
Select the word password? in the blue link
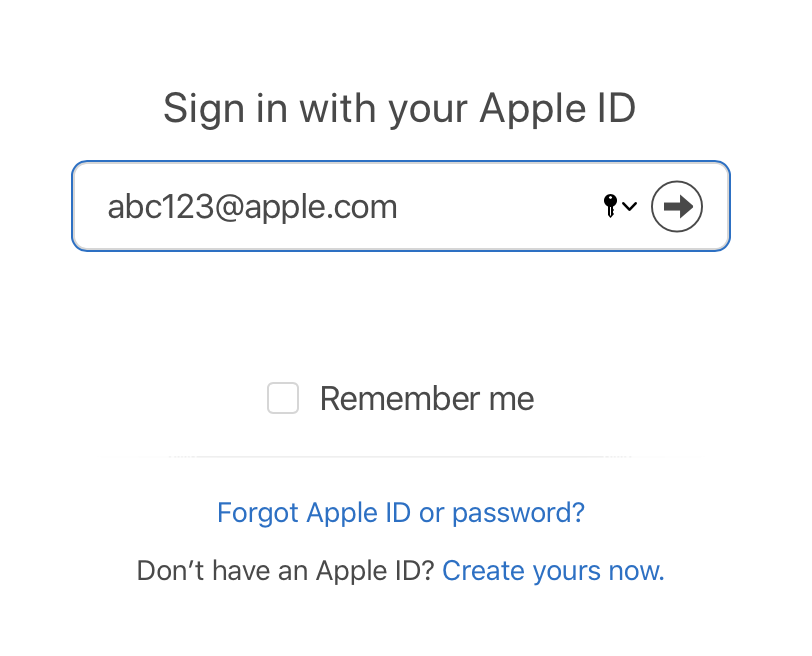pos(518,514)
